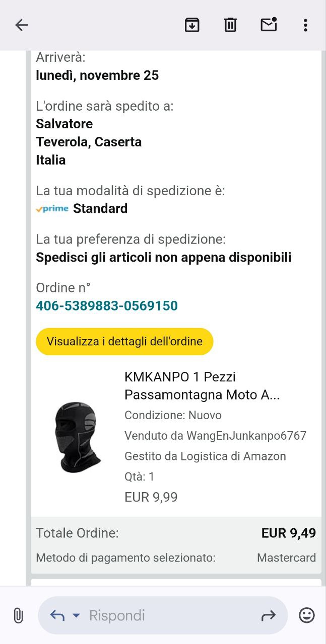Expand the reply options dropdown arrow

point(77,616)
